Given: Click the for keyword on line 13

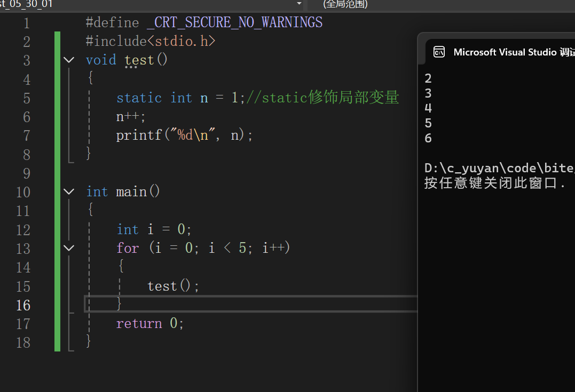Looking at the screenshot, I should [128, 249].
